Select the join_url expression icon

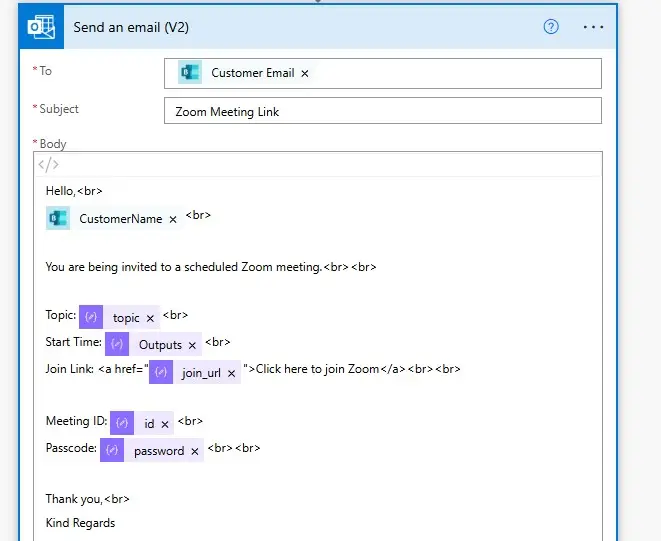[x=160, y=372]
